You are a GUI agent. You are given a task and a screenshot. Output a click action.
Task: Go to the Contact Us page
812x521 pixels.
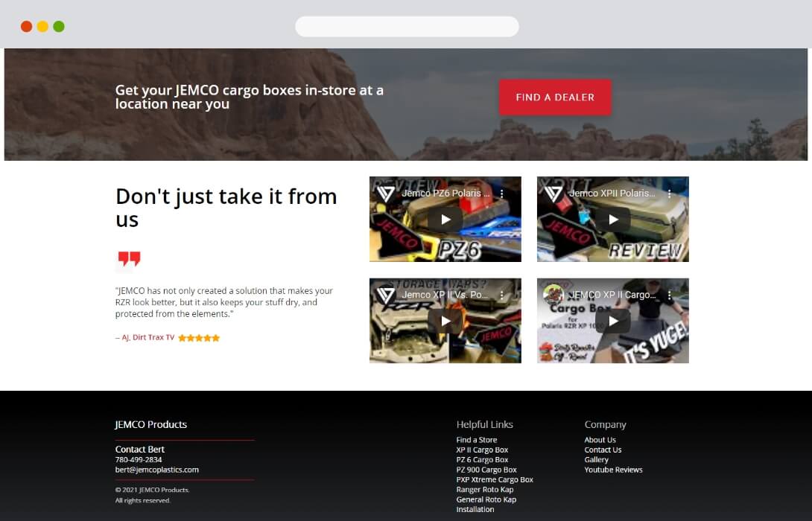[603, 450]
